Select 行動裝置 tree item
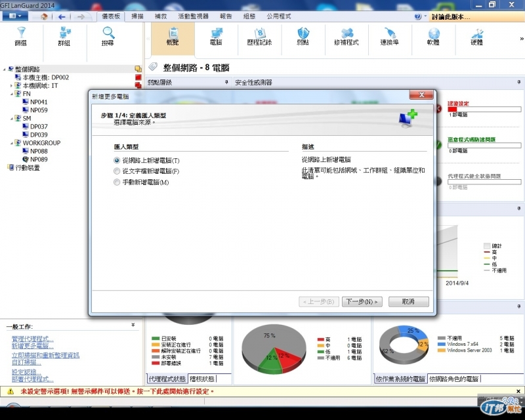 28,167
